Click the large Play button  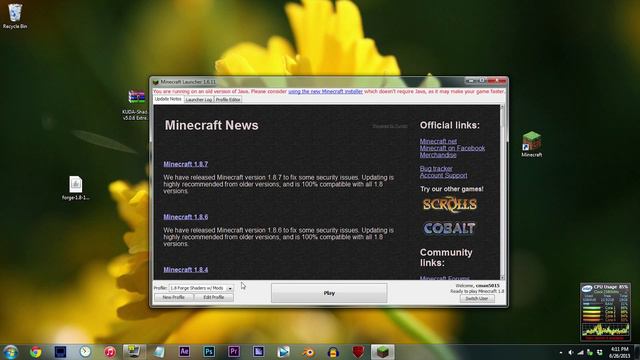coord(329,293)
